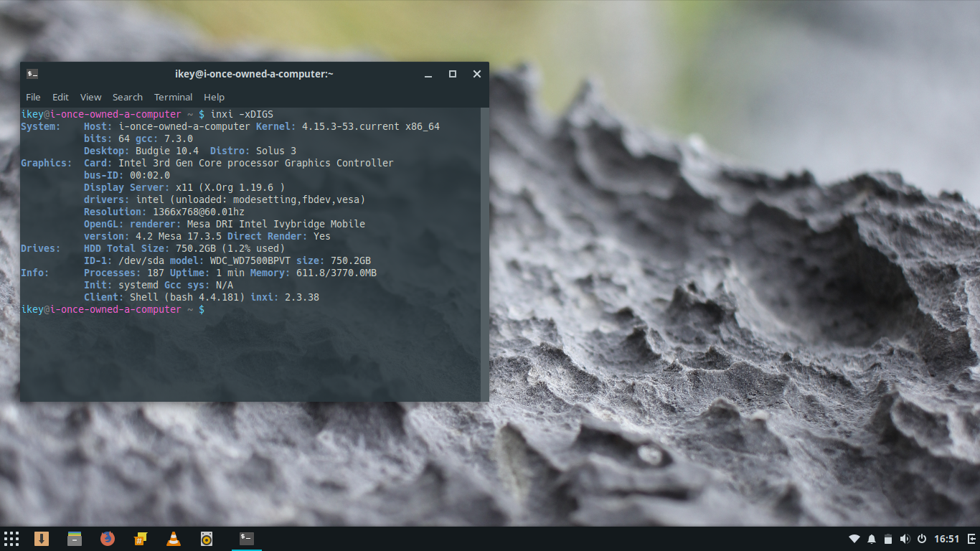Click the clock showing 16:51
The width and height of the screenshot is (980, 551).
947,539
